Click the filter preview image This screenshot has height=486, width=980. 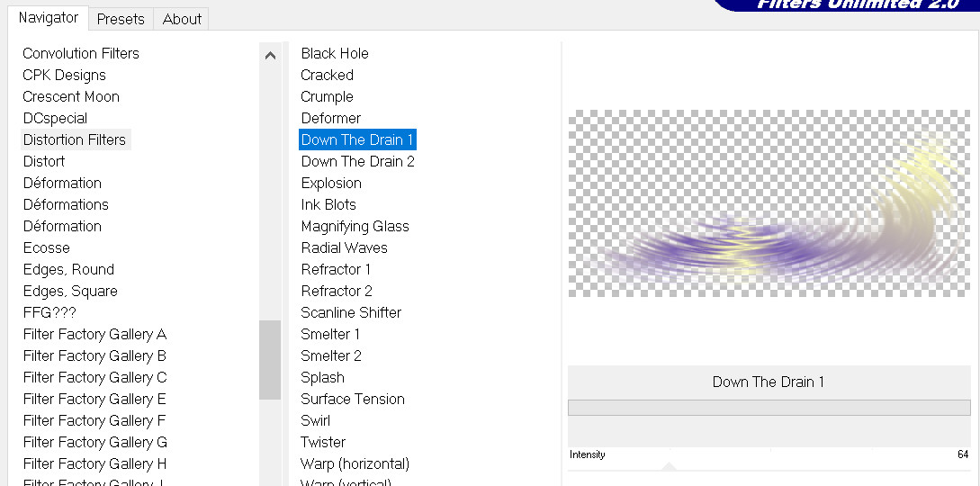[x=769, y=203]
